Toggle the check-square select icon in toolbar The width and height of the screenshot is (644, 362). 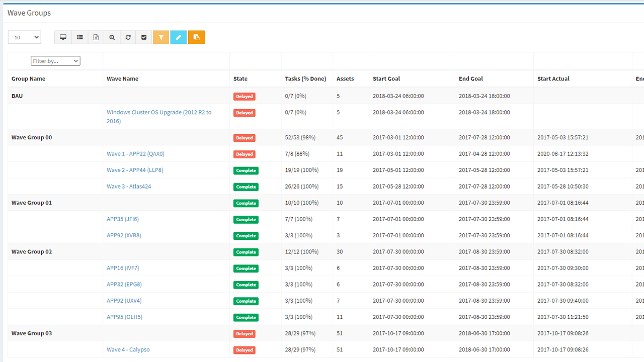coord(144,37)
